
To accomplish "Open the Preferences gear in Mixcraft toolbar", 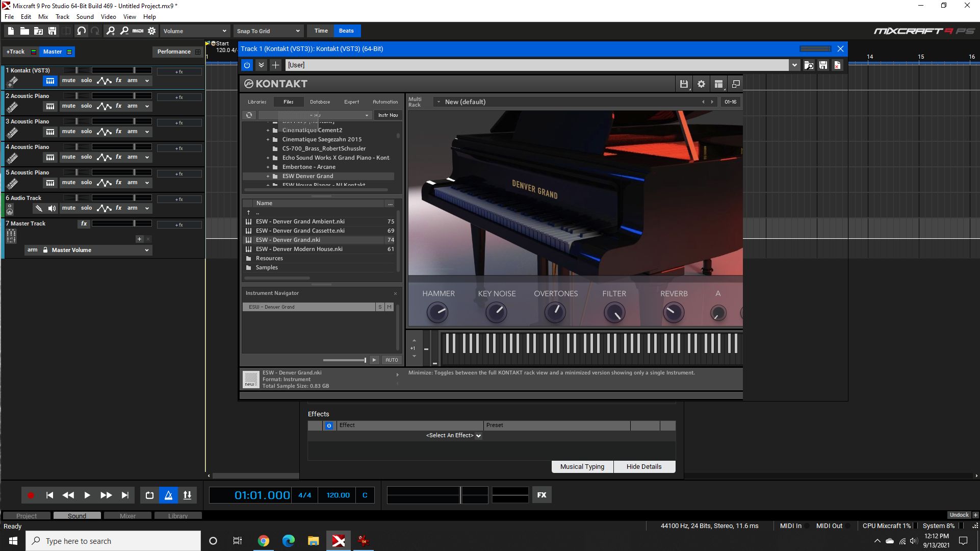I will [151, 31].
